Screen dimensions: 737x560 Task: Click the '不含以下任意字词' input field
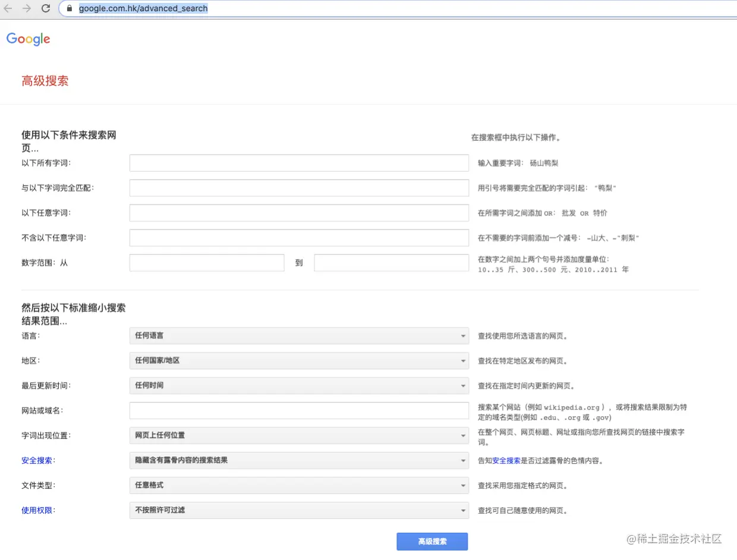coord(299,238)
